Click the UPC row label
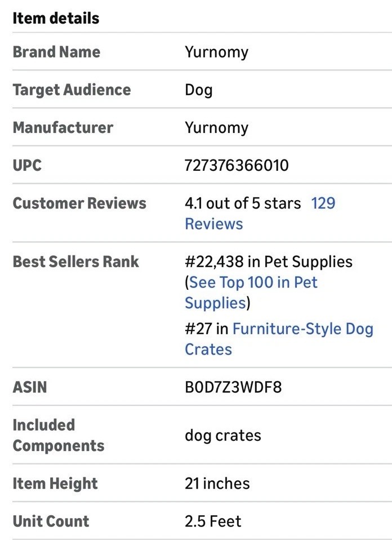 (x=27, y=166)
